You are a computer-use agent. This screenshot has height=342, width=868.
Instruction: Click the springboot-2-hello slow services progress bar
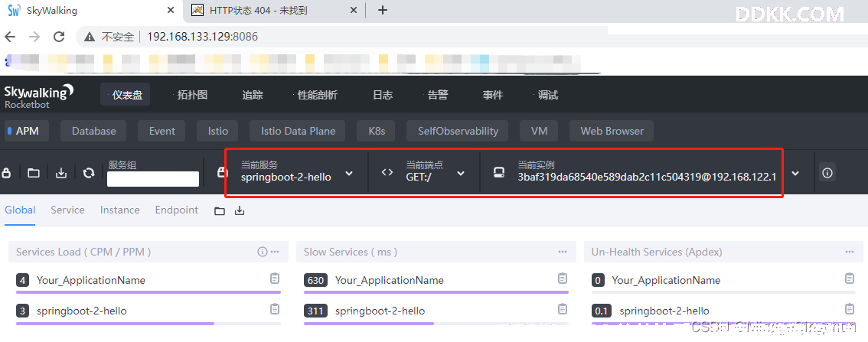click(x=436, y=323)
